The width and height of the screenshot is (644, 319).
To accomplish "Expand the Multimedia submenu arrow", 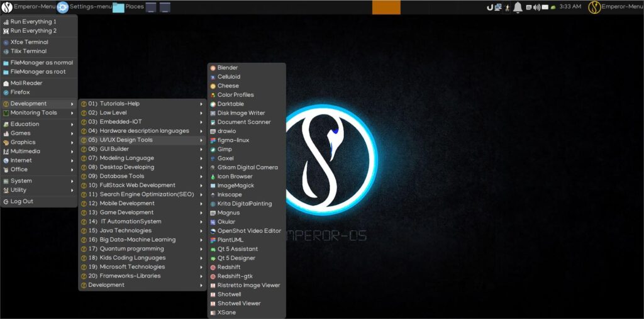I will point(72,151).
